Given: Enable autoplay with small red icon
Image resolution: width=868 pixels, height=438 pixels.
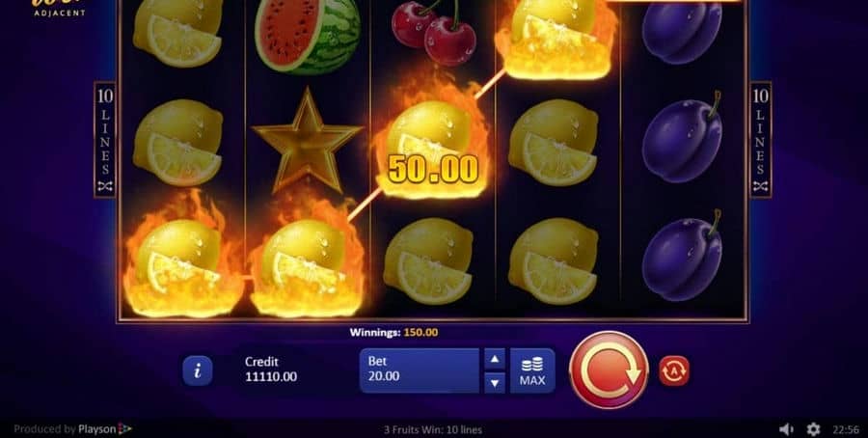Looking at the screenshot, I should pyautogui.click(x=674, y=370).
